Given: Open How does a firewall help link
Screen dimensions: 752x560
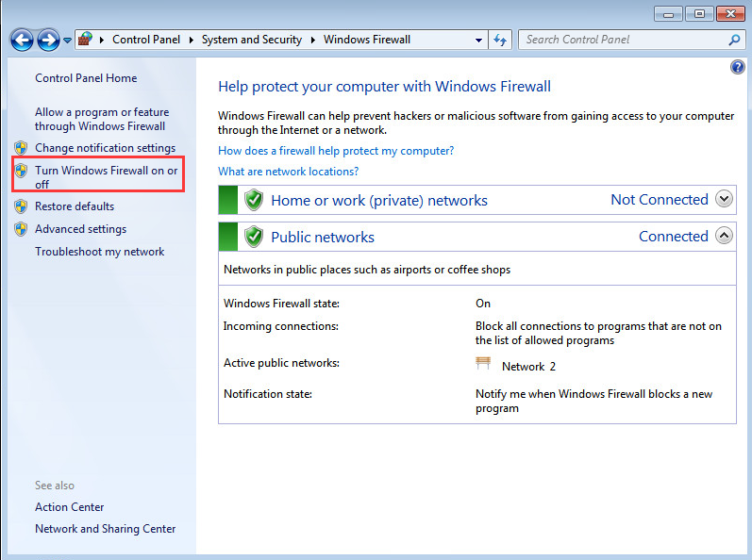Looking at the screenshot, I should pyautogui.click(x=336, y=151).
